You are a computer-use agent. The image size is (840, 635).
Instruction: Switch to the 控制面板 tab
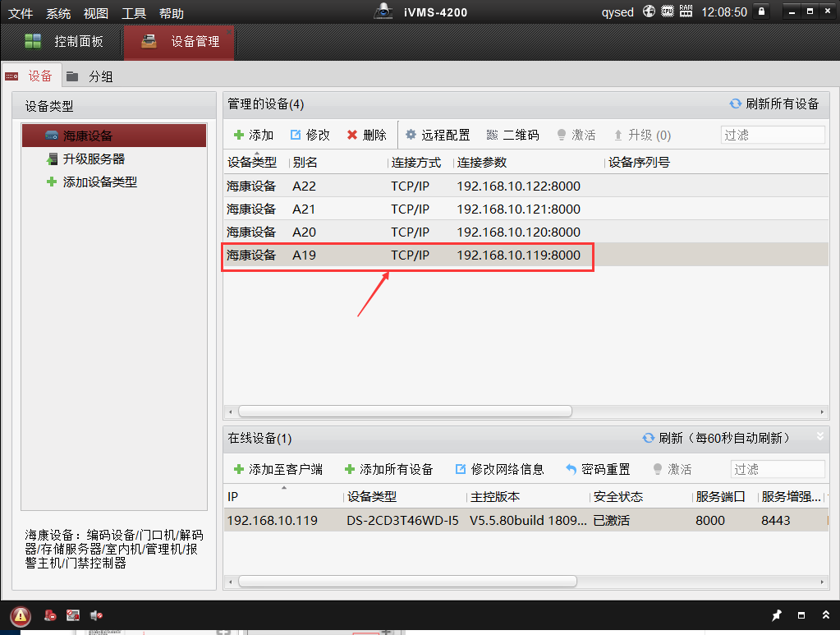click(x=64, y=41)
